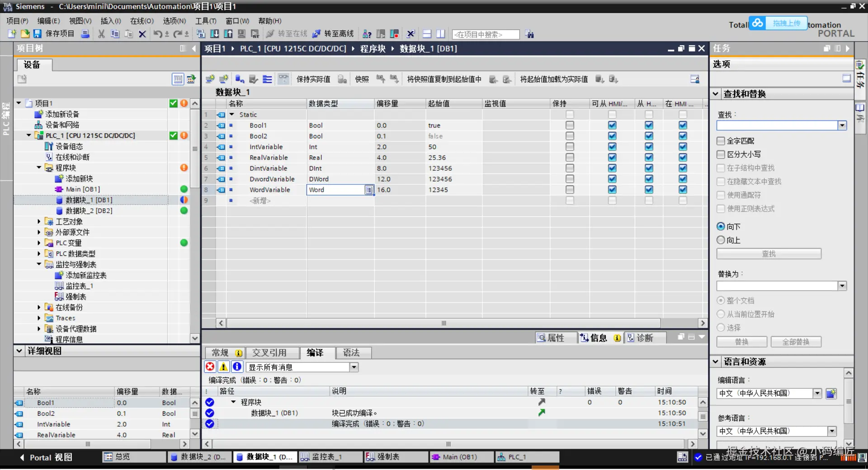Open the 查找 dropdown arrow

(x=842, y=125)
